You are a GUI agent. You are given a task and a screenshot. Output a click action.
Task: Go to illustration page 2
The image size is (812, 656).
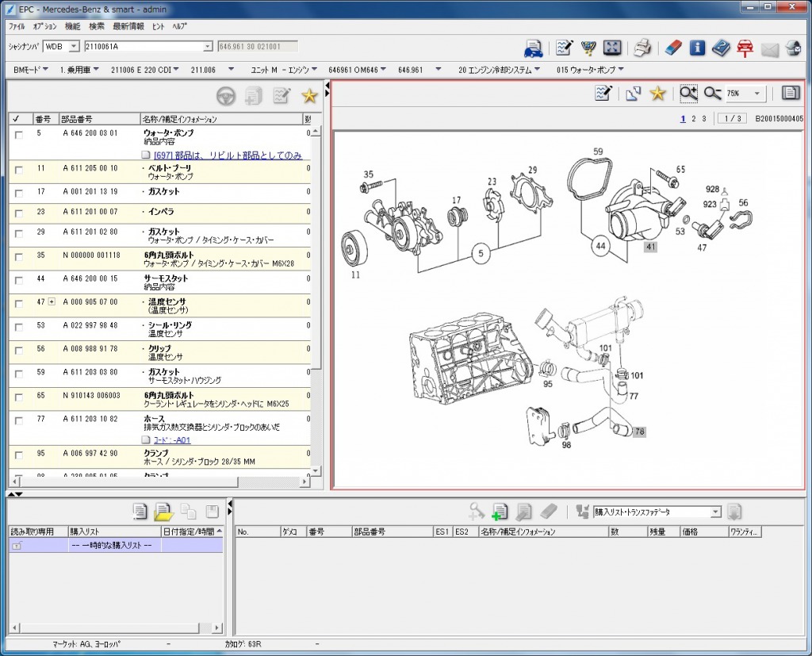pos(693,119)
